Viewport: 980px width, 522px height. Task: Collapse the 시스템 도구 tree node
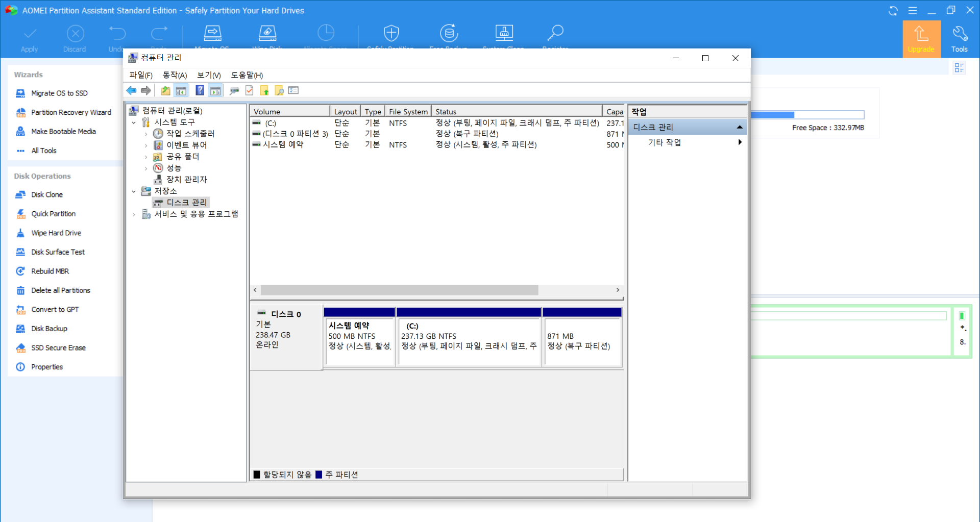pyautogui.click(x=134, y=122)
